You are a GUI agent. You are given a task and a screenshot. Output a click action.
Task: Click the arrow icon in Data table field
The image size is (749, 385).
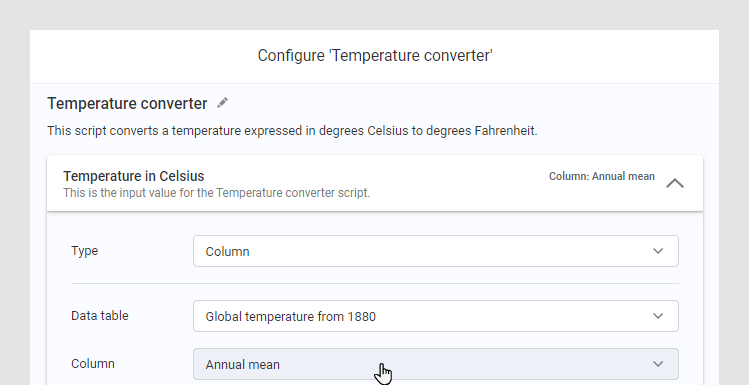tap(658, 316)
